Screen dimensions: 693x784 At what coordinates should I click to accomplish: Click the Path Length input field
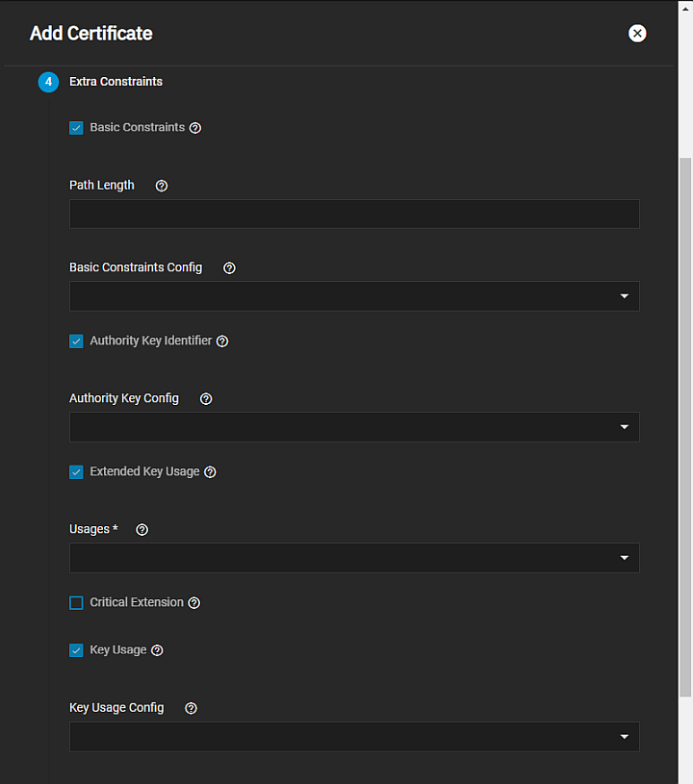point(354,214)
